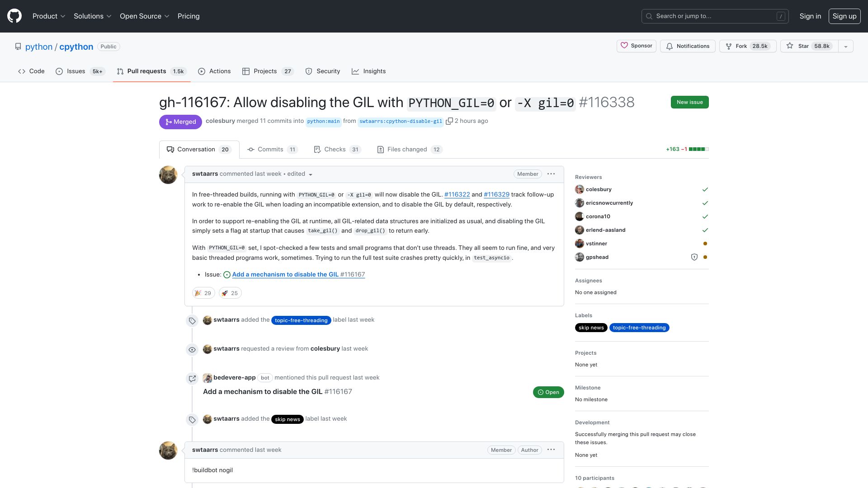Open the Issues repository tab
Screen dimensions: 868x488
tap(80, 71)
